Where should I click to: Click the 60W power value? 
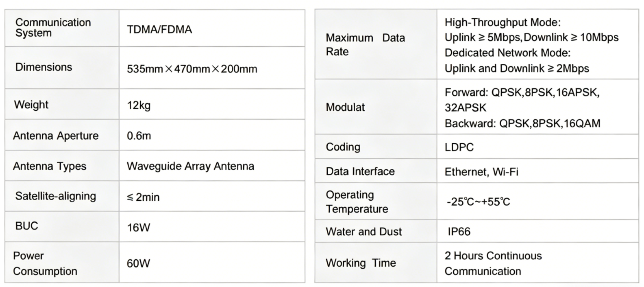point(139,263)
